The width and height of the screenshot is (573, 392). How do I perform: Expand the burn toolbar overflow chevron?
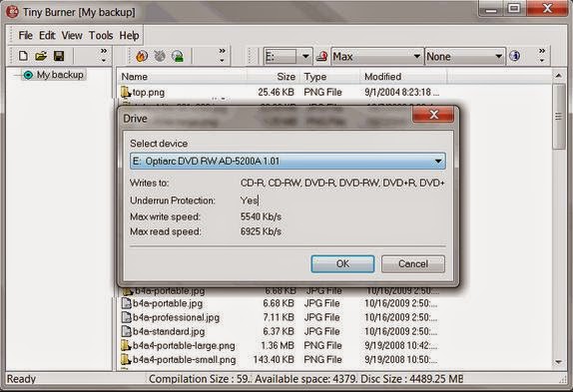[x=222, y=55]
